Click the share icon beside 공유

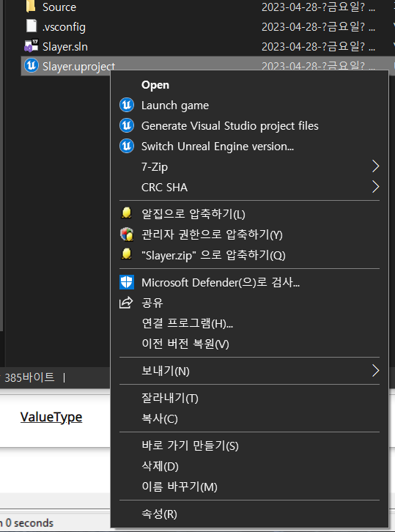(x=126, y=303)
